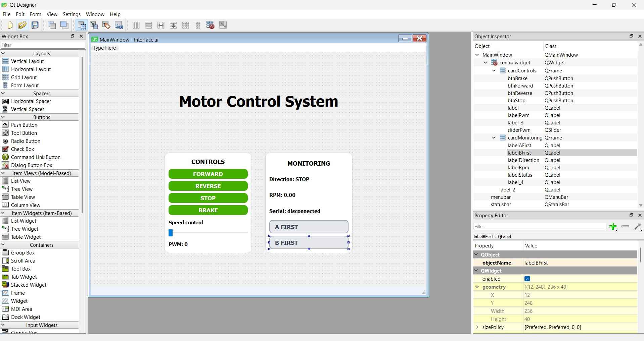This screenshot has width=644, height=341.
Task: Click the Send to Back toolbar icon
Action: (52, 25)
